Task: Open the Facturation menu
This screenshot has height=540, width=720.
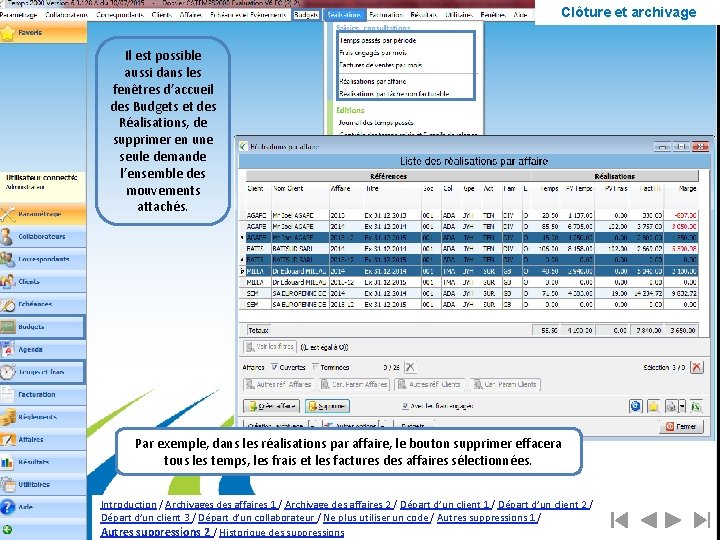Action: pos(386,15)
